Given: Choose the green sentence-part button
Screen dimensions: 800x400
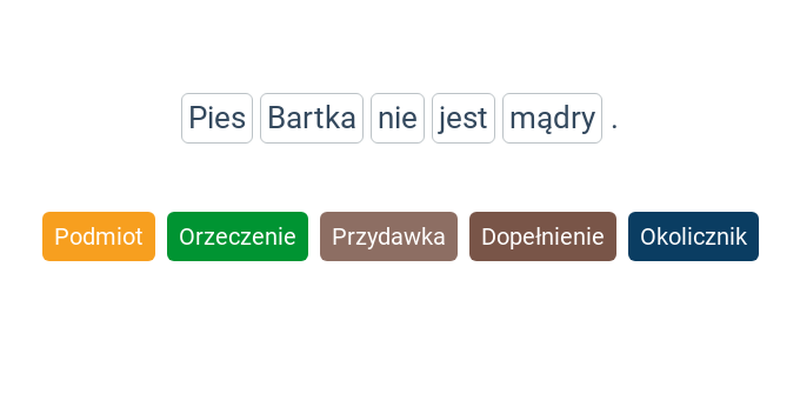Looking at the screenshot, I should coord(237,236).
